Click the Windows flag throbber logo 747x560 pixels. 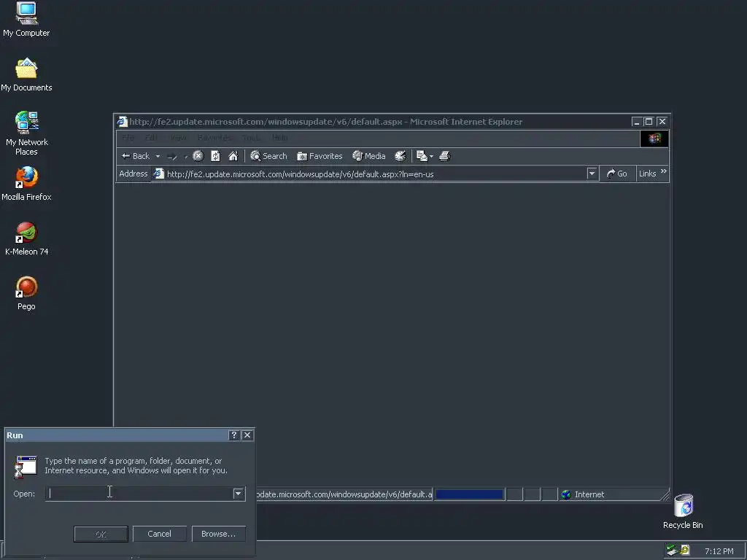coord(654,139)
